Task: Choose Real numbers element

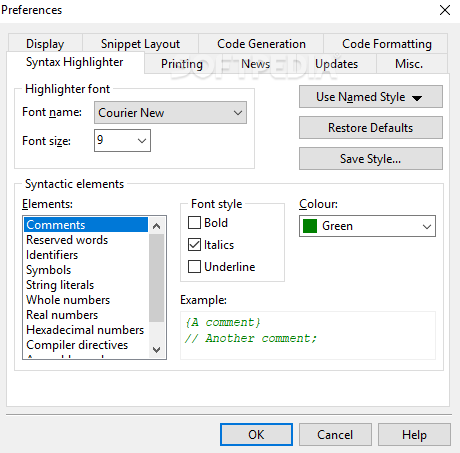Action: pyautogui.click(x=86, y=315)
